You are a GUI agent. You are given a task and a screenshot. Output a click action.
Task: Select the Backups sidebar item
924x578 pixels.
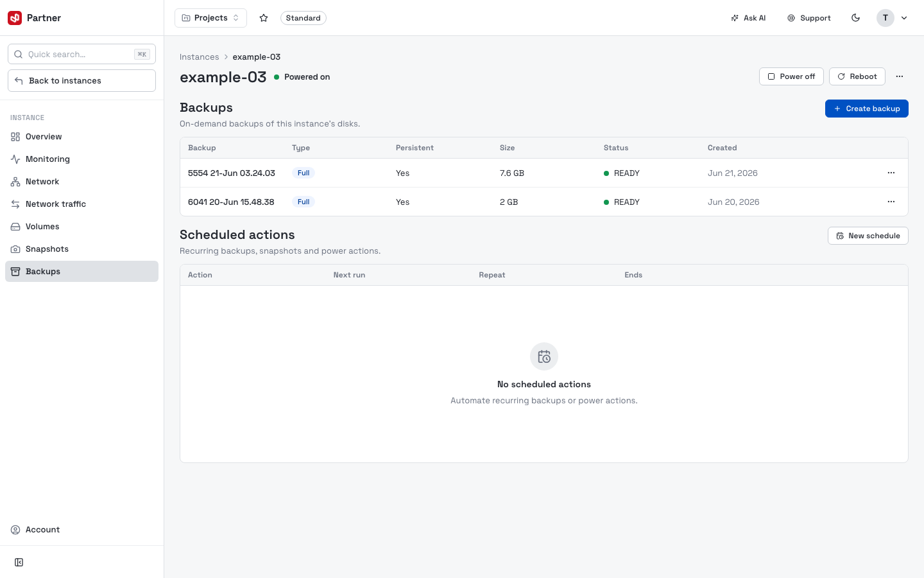coord(81,271)
